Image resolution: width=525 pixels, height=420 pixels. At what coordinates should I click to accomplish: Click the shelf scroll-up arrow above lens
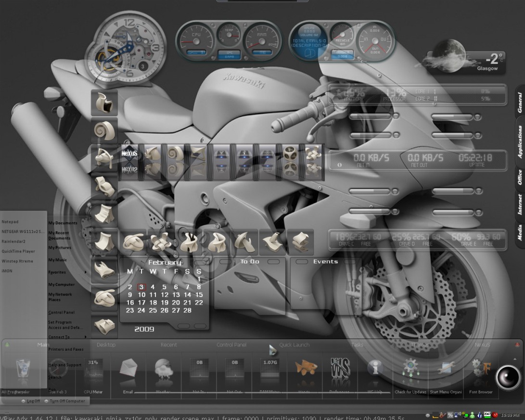pos(515,359)
